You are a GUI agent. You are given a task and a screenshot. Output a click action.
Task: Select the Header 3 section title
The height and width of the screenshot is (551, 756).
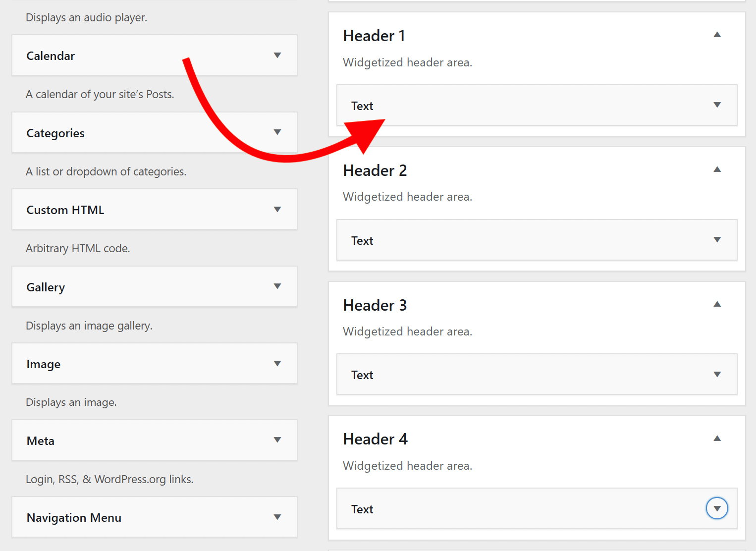point(375,305)
